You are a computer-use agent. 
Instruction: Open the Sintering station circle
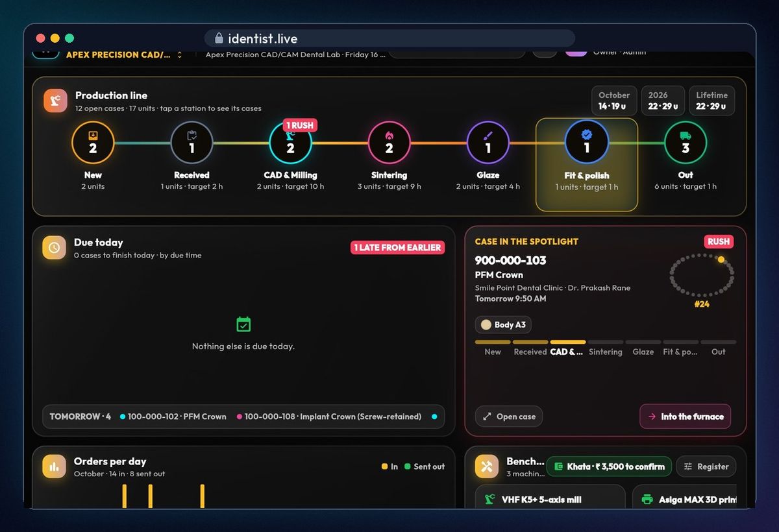tap(389, 143)
